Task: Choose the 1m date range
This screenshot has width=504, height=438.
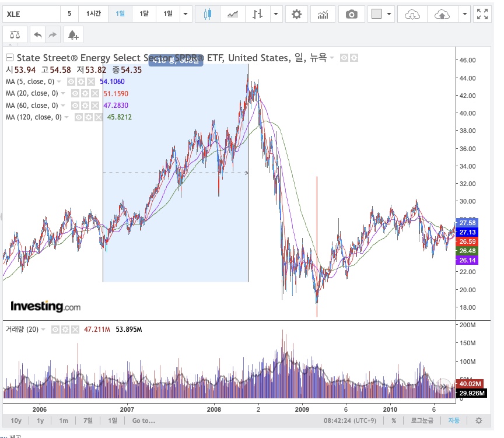Action: [64, 421]
